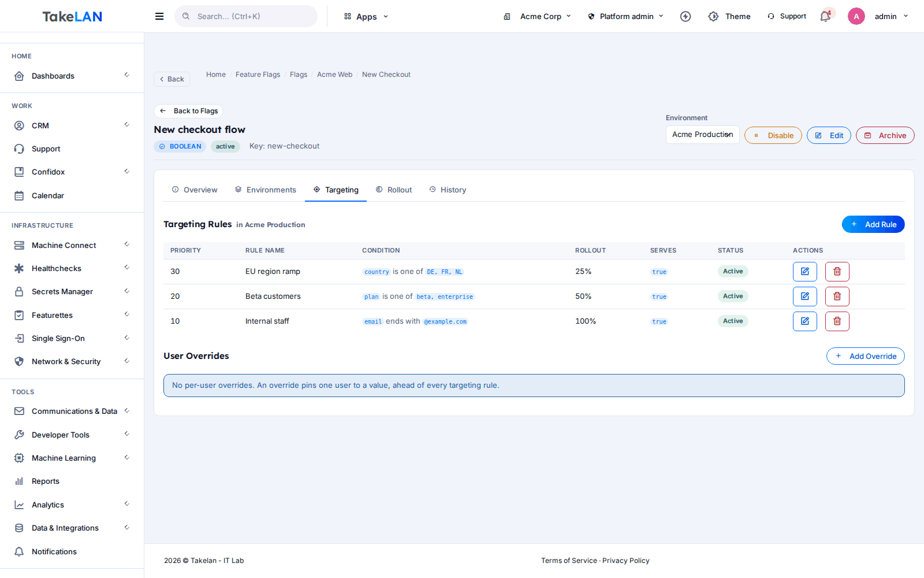The height and width of the screenshot is (578, 924).
Task: Edit the Beta customers rule
Action: 805,297
